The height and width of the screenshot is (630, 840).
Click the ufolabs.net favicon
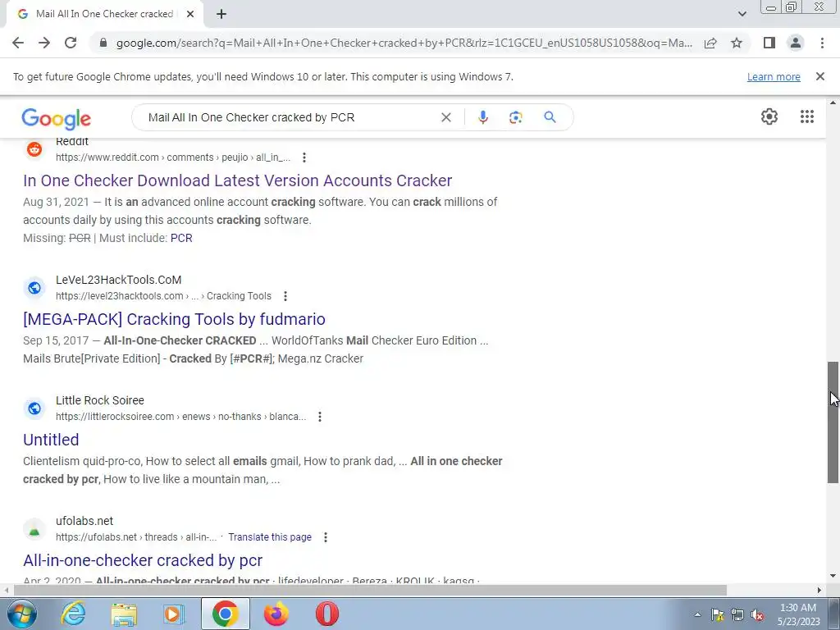pyautogui.click(x=34, y=529)
